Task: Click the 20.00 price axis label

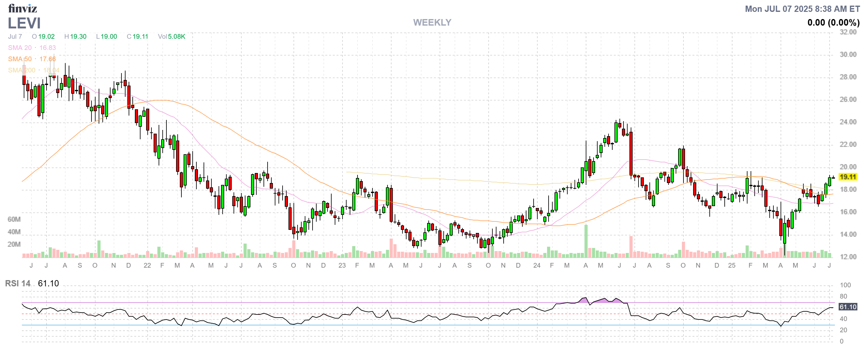Action: point(848,167)
